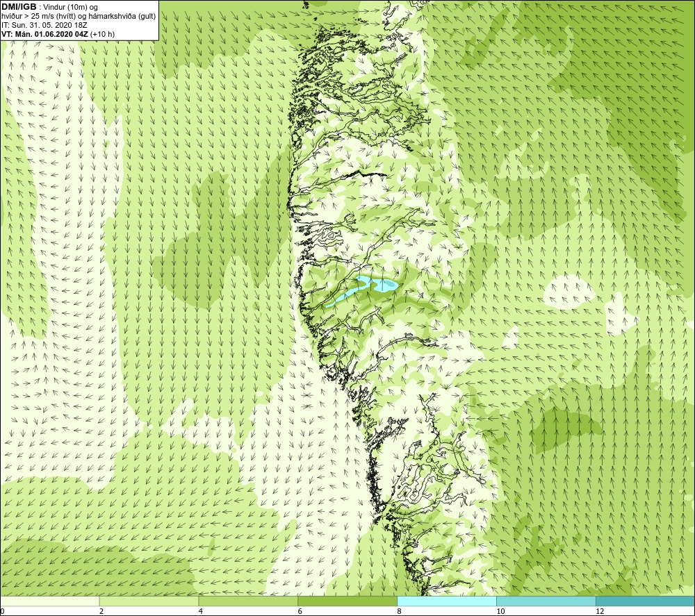Click the DMI/IGB title text

(x=19, y=7)
